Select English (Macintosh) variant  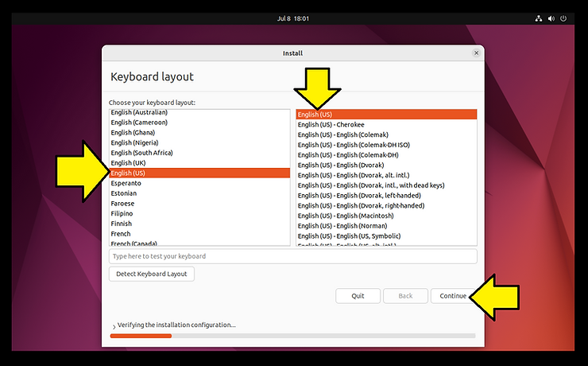point(386,216)
